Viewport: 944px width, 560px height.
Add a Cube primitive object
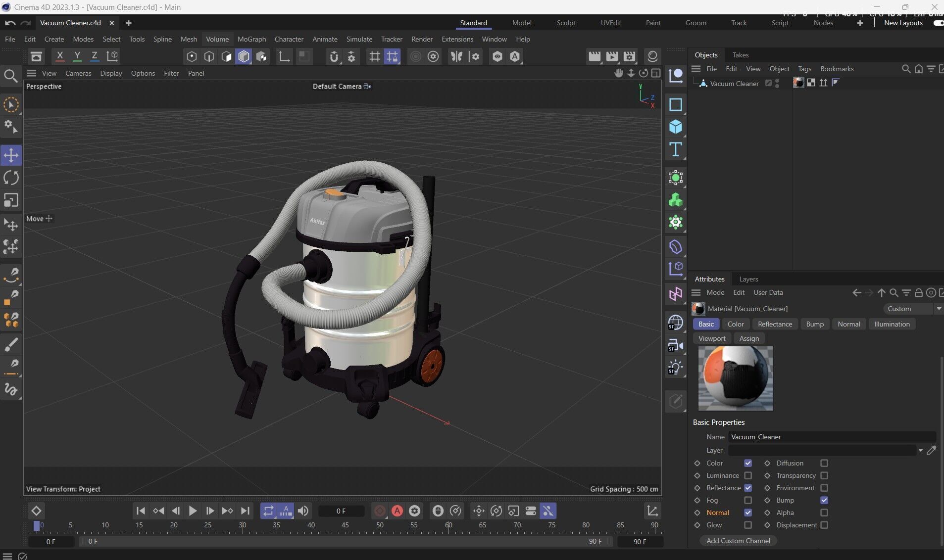click(x=676, y=127)
